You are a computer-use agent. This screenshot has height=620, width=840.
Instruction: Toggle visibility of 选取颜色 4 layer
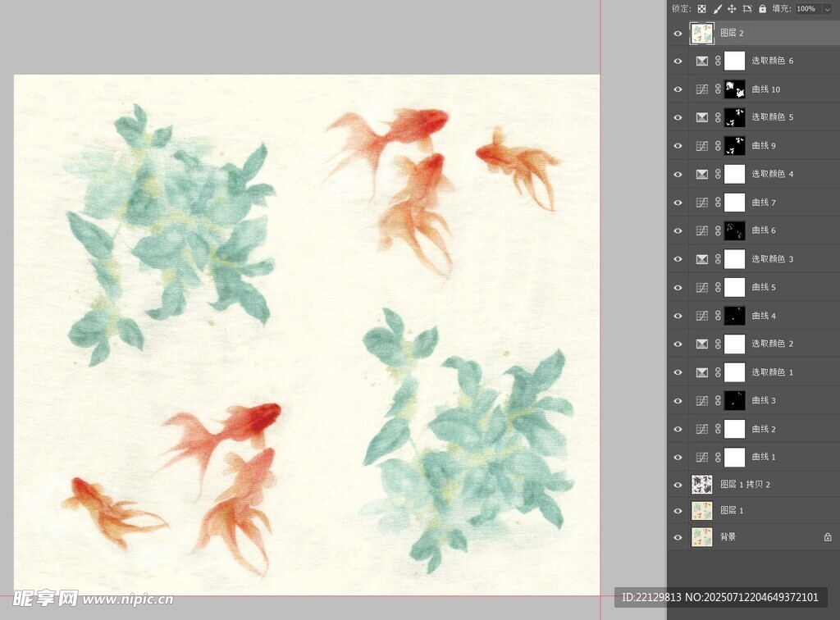[x=678, y=175]
